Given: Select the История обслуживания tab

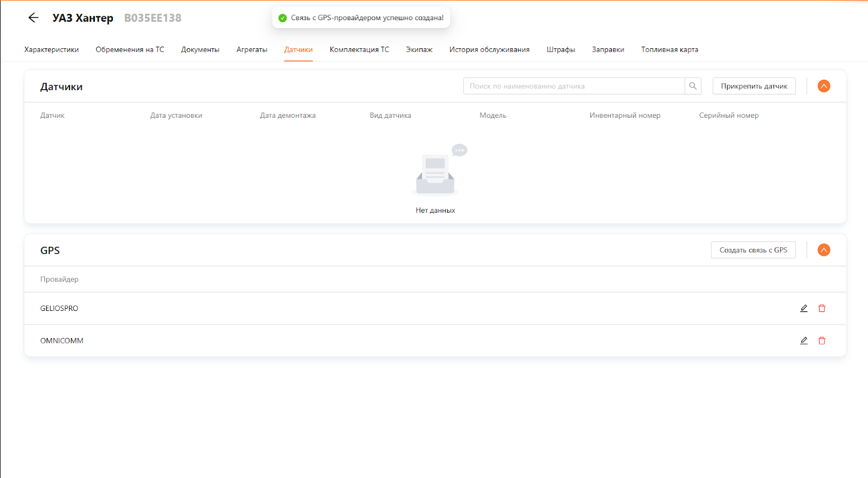Looking at the screenshot, I should pos(489,49).
